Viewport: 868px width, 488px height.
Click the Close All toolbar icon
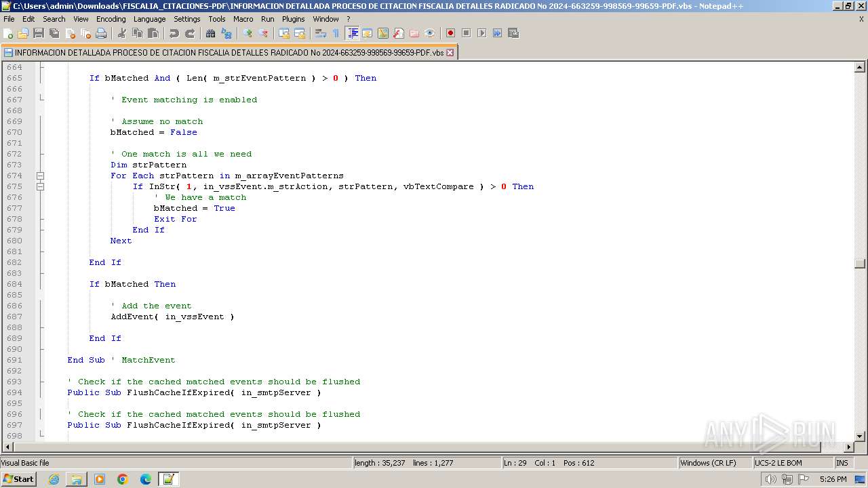85,33
